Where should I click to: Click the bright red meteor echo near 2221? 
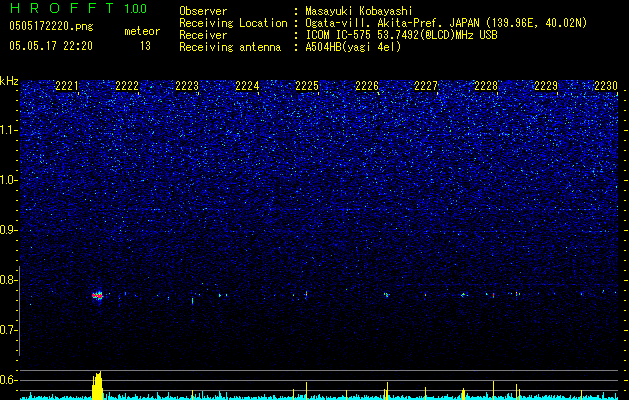click(x=97, y=296)
